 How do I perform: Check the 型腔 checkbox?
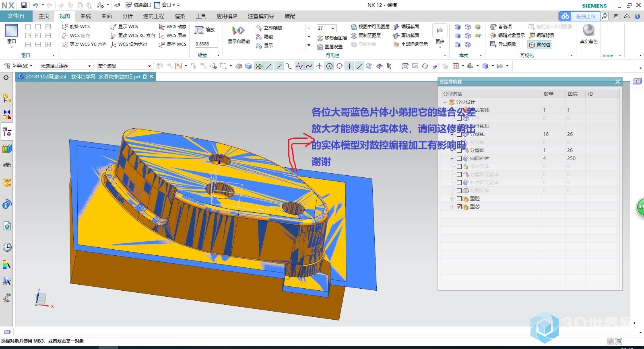click(459, 199)
